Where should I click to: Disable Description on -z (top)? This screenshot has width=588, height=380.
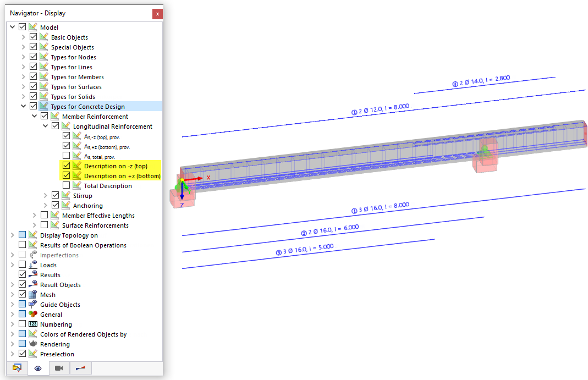pyautogui.click(x=66, y=166)
